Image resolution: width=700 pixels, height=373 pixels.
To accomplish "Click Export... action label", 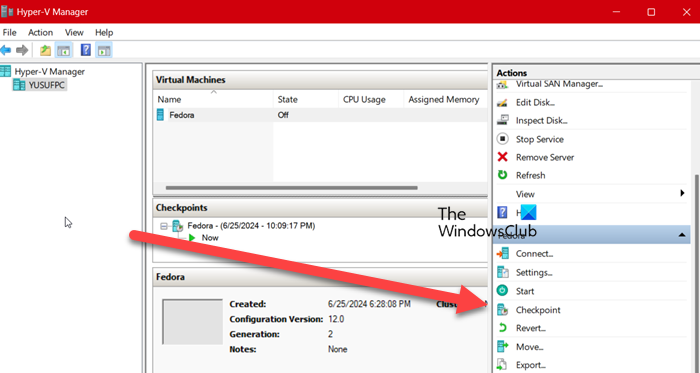I will pyautogui.click(x=530, y=365).
